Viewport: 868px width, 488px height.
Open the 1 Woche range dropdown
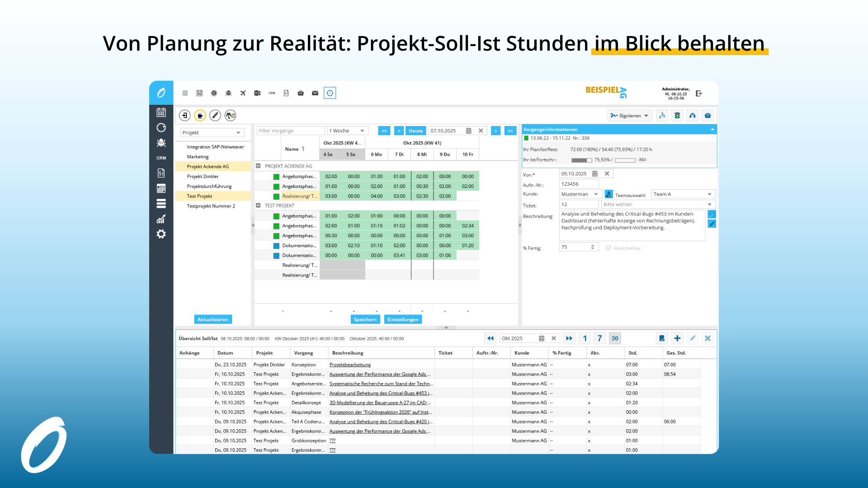(347, 131)
